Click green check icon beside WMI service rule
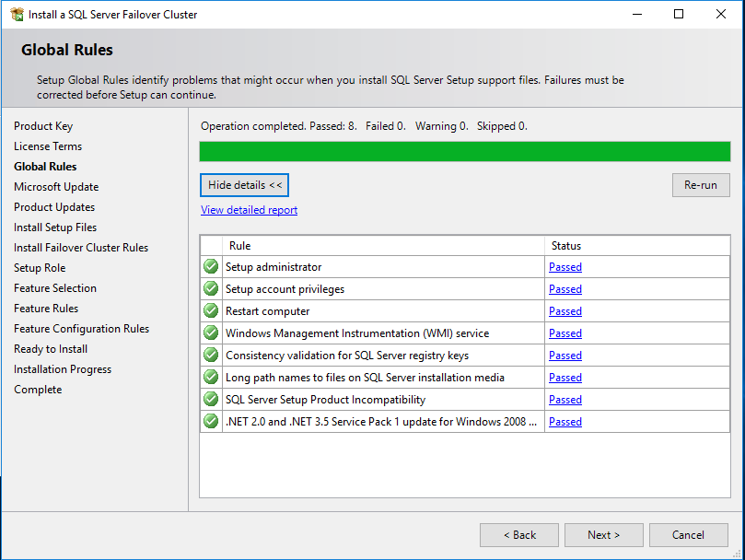This screenshot has width=745, height=560. coord(211,332)
